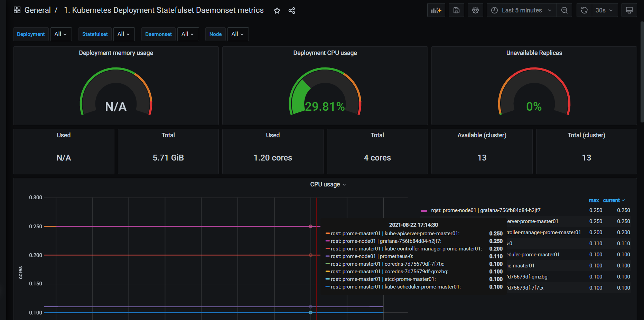The width and height of the screenshot is (644, 320).
Task: Open the CPU usage panel menu
Action: [x=328, y=184]
